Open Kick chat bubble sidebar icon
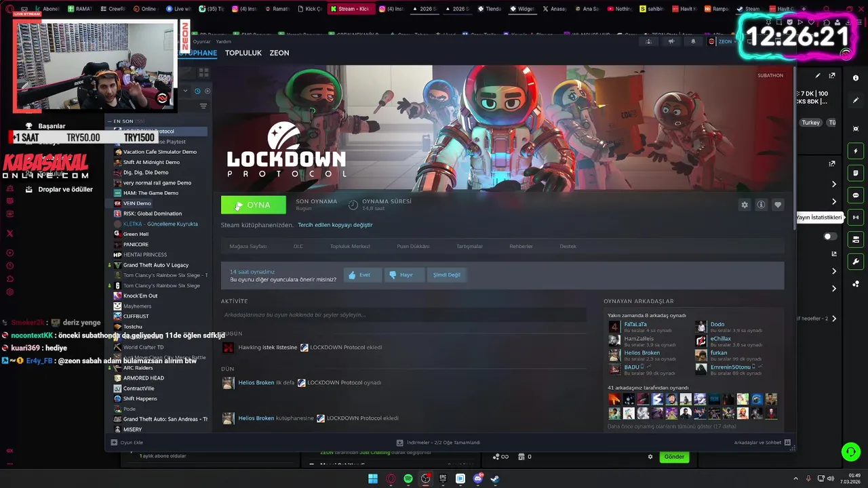868x488 pixels. [856, 195]
